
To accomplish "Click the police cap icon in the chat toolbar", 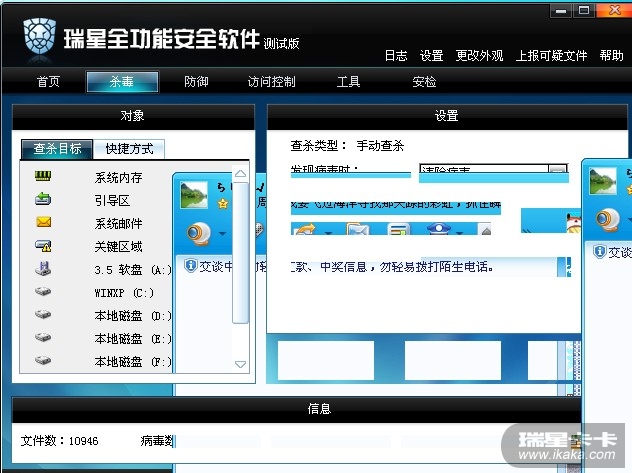I will click(x=439, y=229).
